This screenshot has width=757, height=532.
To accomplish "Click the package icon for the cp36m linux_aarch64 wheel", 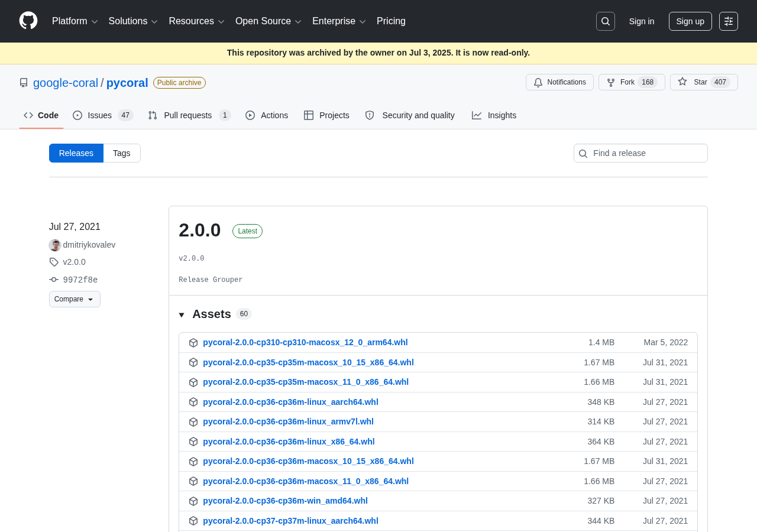I will click(x=193, y=402).
